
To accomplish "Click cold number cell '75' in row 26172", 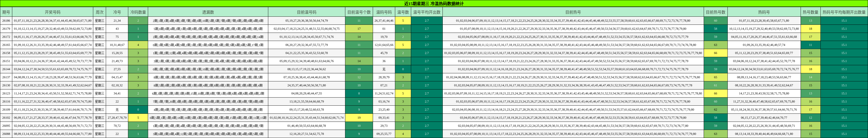I will 117,37.
